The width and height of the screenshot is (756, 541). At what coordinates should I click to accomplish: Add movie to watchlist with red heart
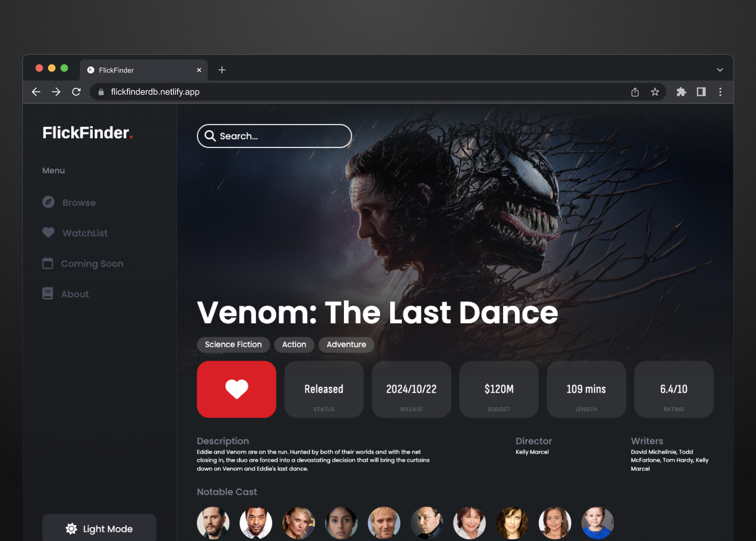click(236, 389)
